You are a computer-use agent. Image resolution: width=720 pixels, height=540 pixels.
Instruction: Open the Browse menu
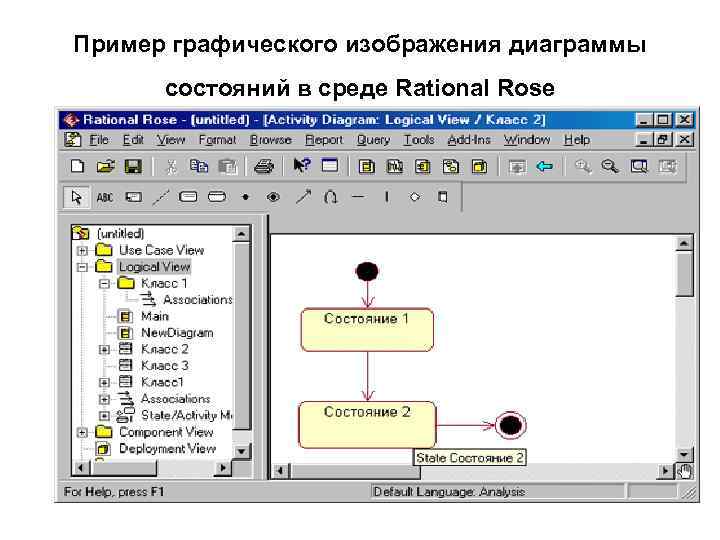coord(270,140)
